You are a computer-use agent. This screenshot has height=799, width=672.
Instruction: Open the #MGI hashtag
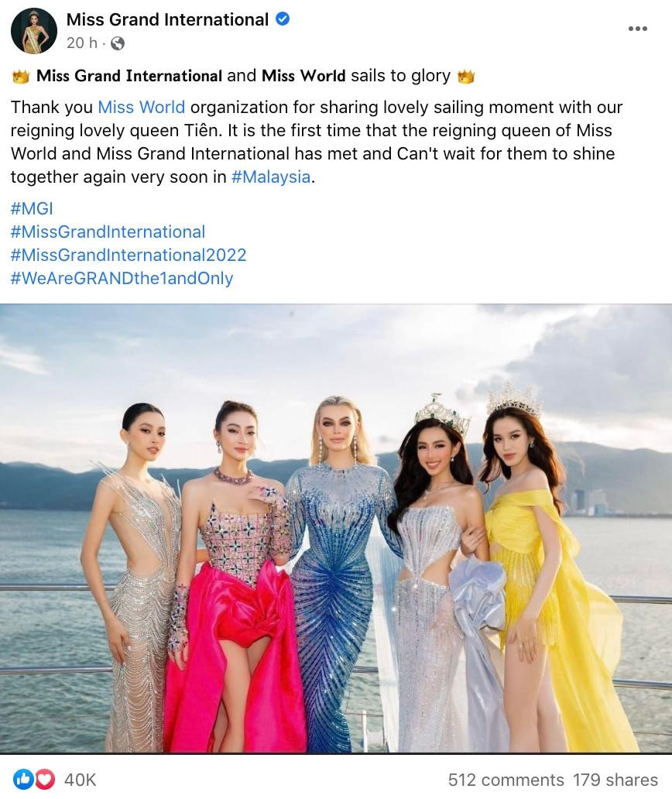32,208
